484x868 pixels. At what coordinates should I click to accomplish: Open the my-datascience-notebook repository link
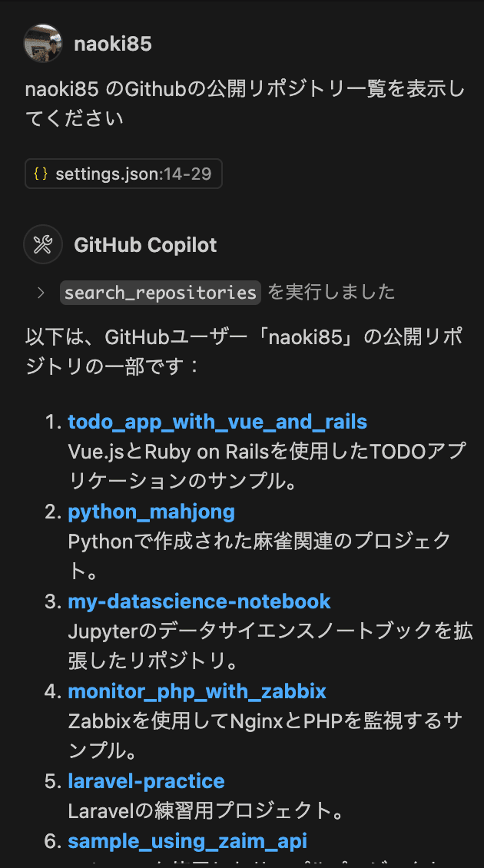coord(200,601)
